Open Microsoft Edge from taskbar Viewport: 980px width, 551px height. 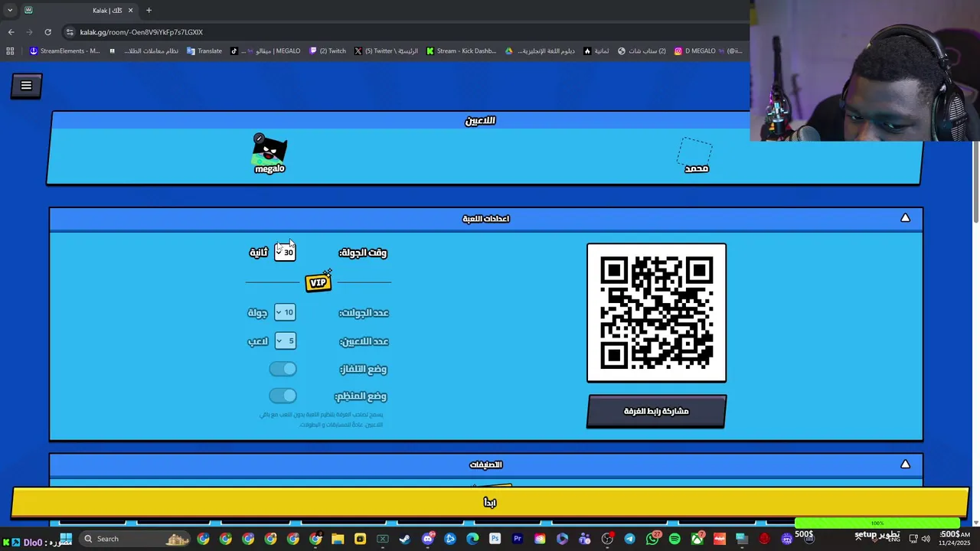[x=472, y=539]
